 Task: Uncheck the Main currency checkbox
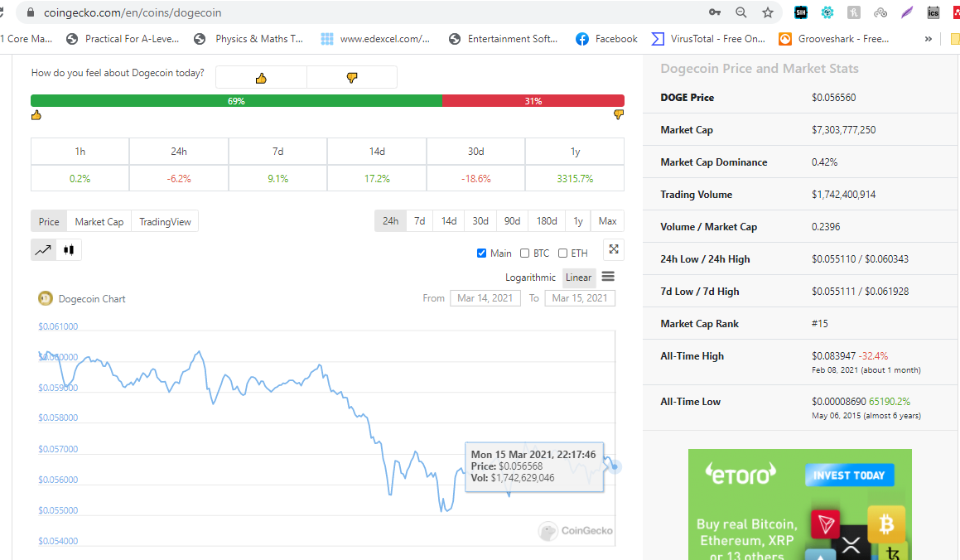[482, 253]
